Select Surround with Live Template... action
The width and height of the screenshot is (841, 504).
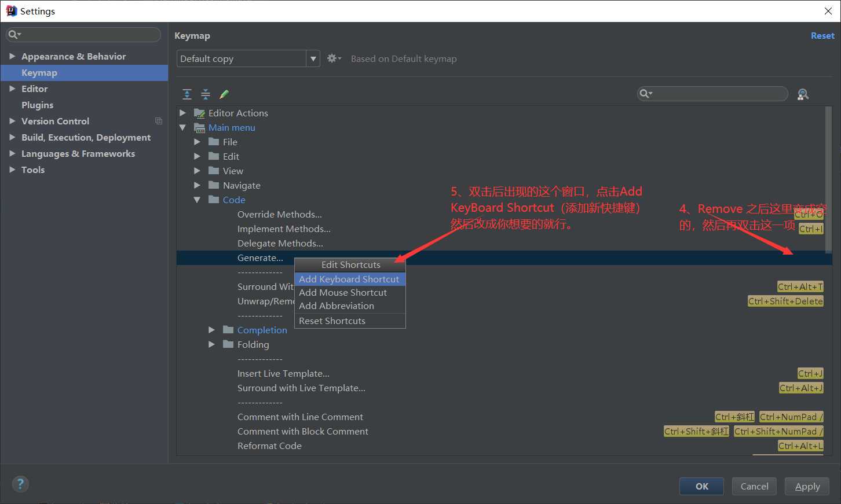click(x=301, y=388)
